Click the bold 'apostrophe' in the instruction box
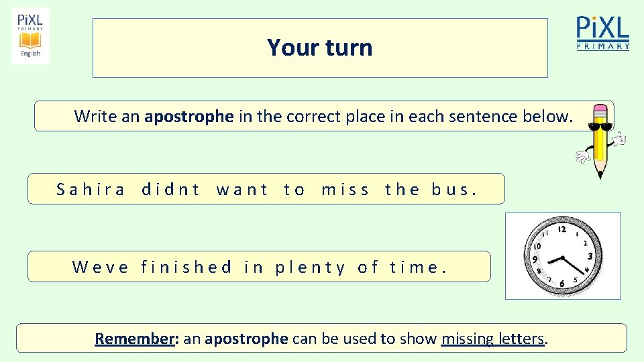Image resolution: width=644 pixels, height=362 pixels. tap(189, 116)
